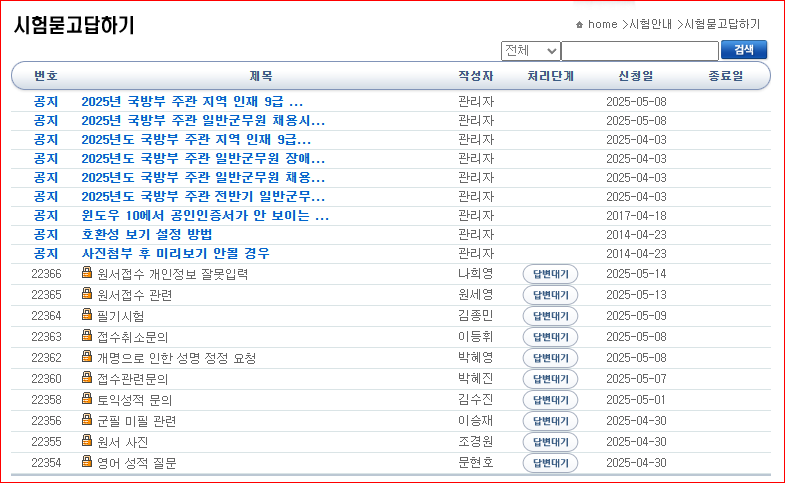Open notice 2025년도 국방부 주관 일반군무원 채용...
This screenshot has width=785, height=483.
[x=203, y=178]
